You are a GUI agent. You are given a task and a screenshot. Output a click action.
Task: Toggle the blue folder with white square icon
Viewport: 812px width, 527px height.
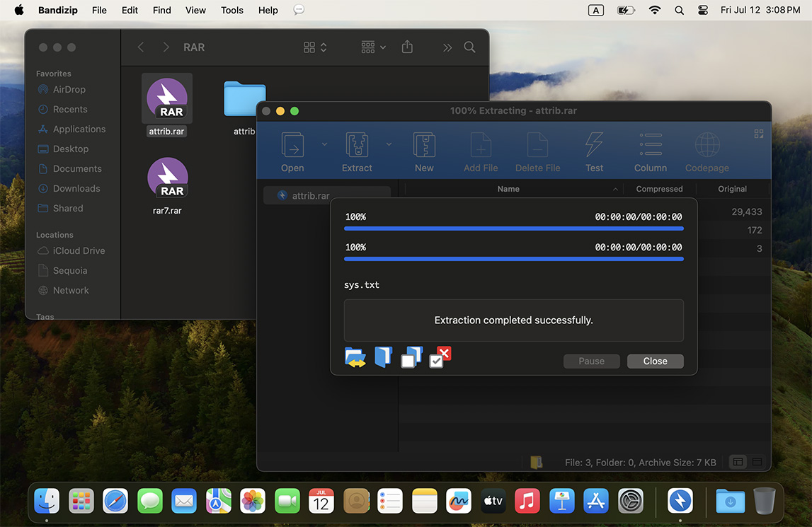coord(411,357)
